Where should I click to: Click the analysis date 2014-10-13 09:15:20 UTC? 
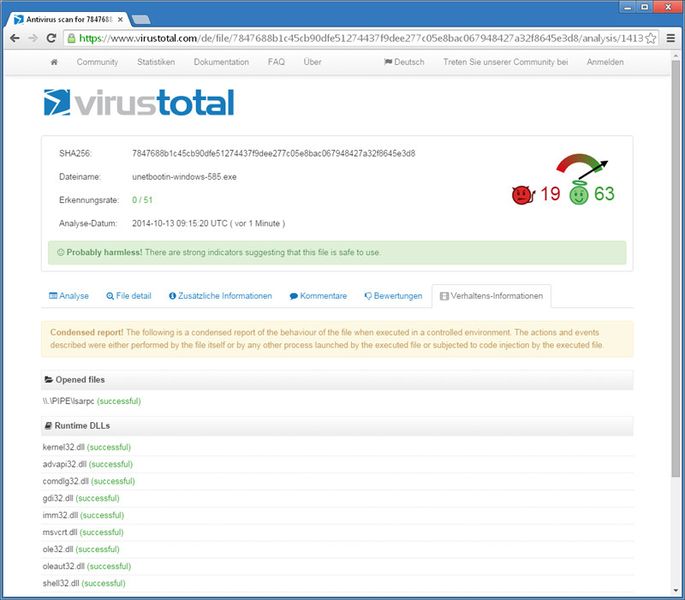click(x=208, y=223)
